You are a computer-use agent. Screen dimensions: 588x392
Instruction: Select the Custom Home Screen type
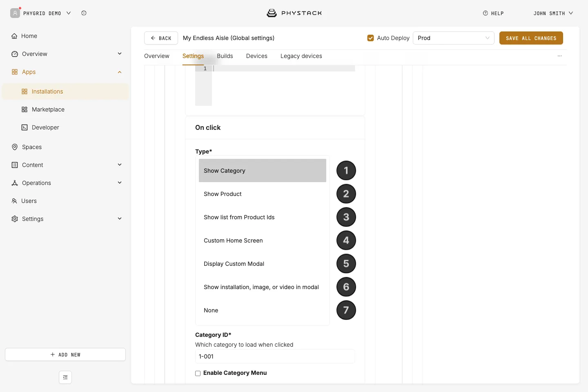coord(263,241)
